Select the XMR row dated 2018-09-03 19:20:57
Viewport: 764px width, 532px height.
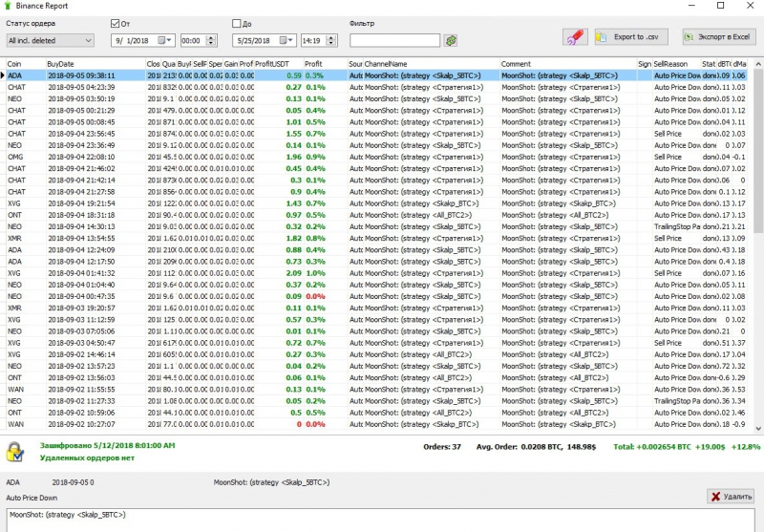point(376,308)
